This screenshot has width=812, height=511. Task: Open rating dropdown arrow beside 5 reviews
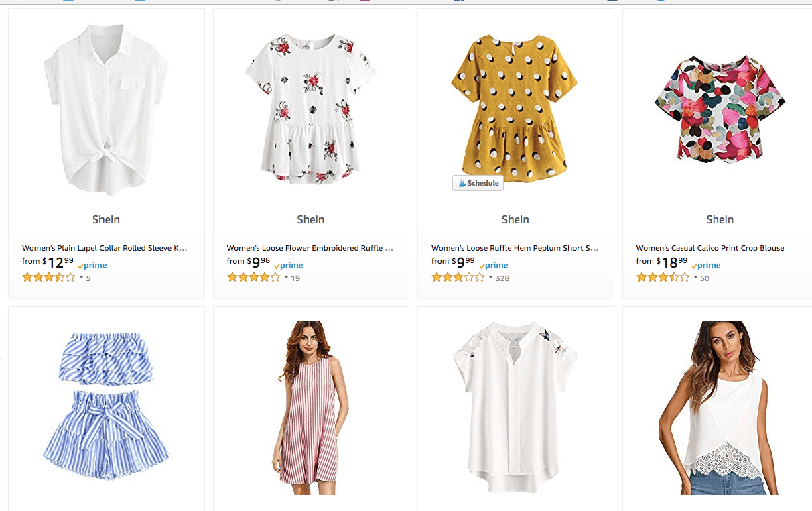click(x=81, y=278)
